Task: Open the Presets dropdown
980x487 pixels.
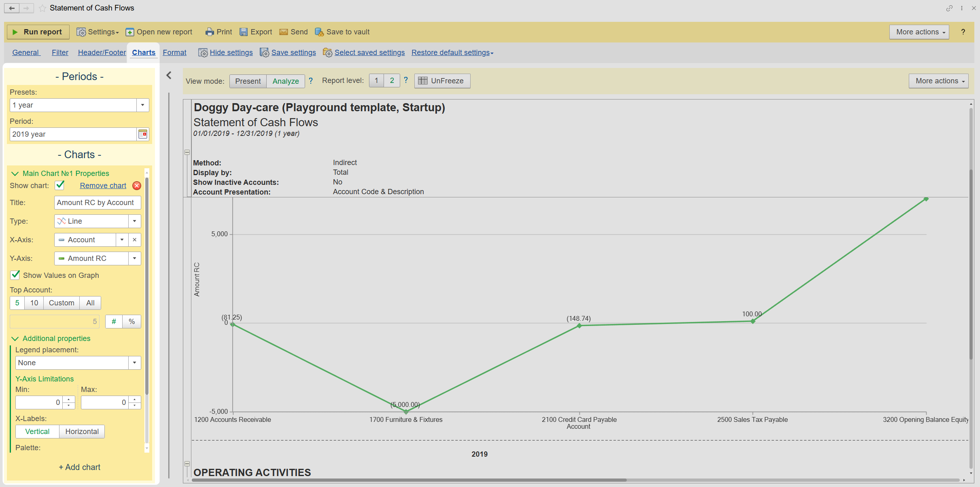Action: point(142,105)
